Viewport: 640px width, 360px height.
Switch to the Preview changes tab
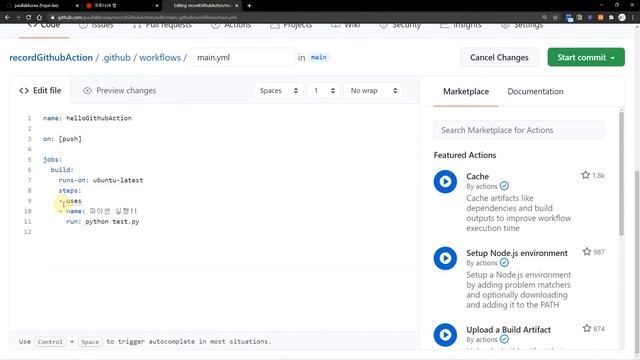pos(119,91)
